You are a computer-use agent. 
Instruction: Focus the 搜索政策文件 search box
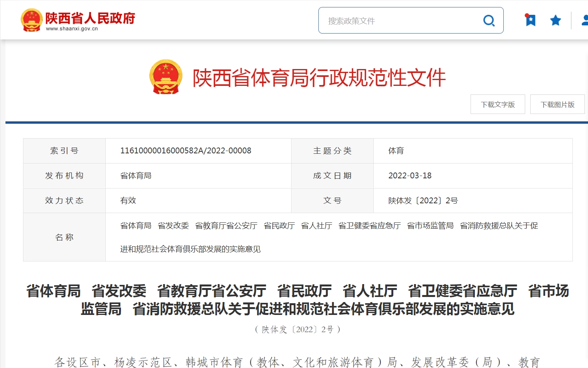pyautogui.click(x=402, y=21)
